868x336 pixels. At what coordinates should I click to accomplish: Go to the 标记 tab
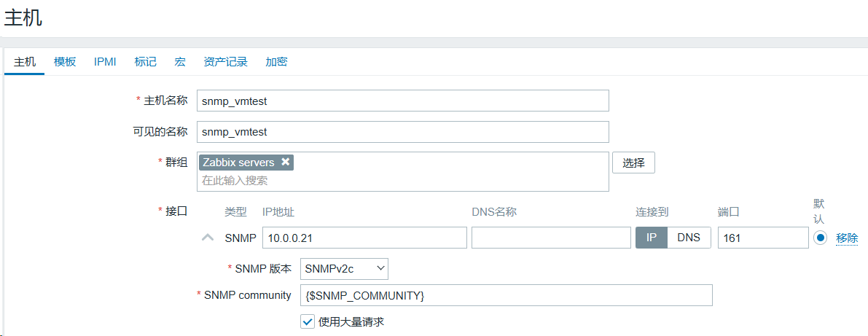pos(145,62)
